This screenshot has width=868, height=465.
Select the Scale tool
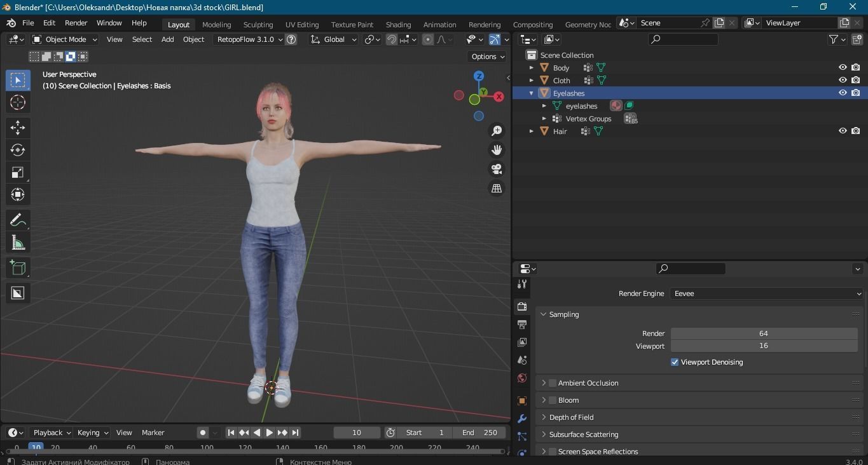[x=18, y=172]
